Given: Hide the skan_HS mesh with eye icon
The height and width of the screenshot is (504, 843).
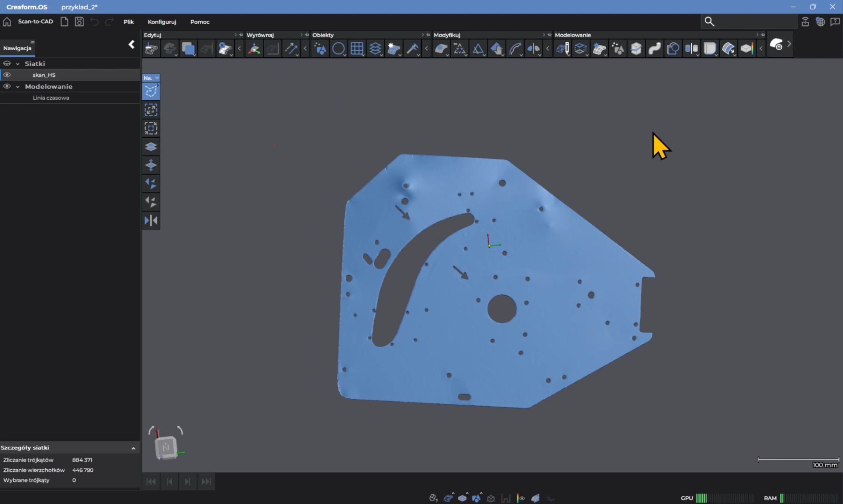Looking at the screenshot, I should (7, 75).
